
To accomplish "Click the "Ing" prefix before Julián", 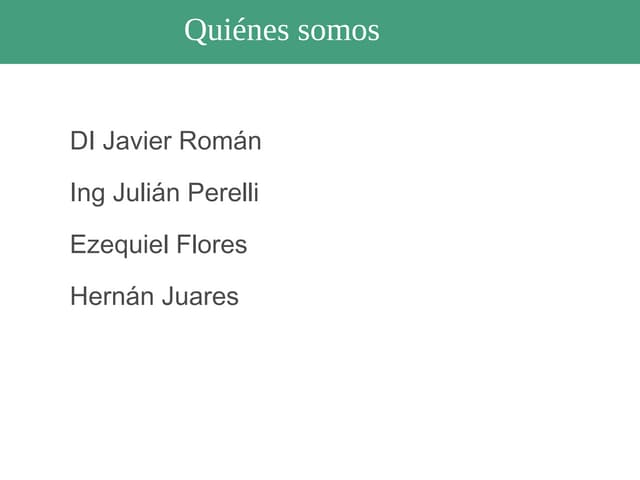I will pos(87,194).
